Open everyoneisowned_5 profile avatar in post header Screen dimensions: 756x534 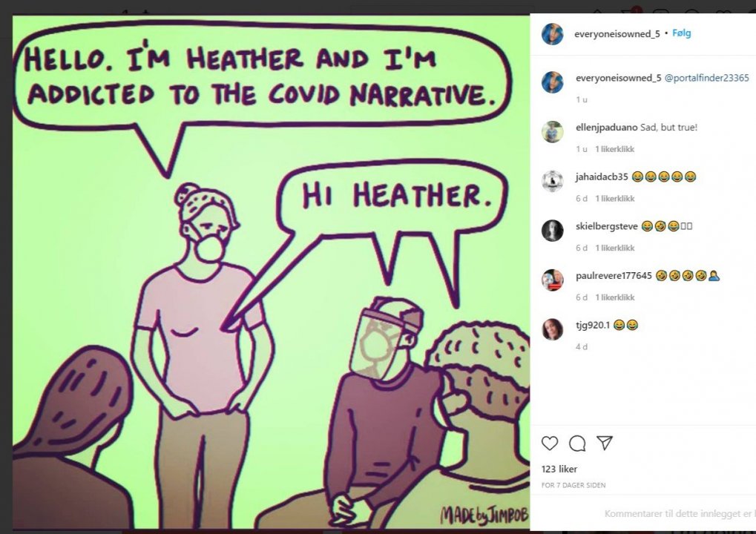pos(553,33)
